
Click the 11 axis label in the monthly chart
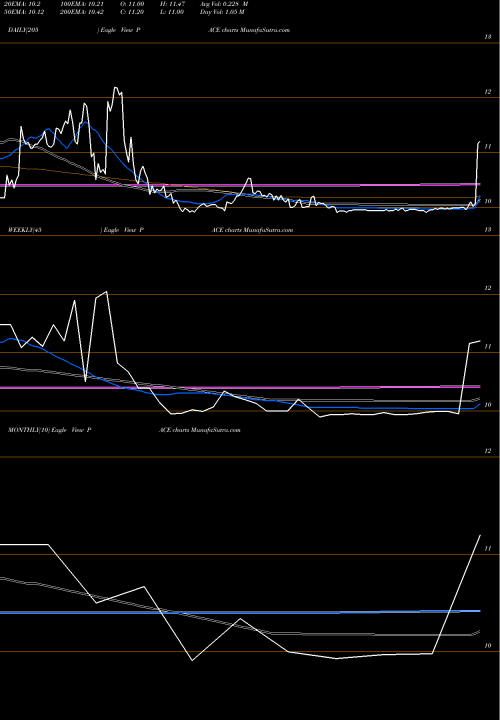tap(488, 549)
